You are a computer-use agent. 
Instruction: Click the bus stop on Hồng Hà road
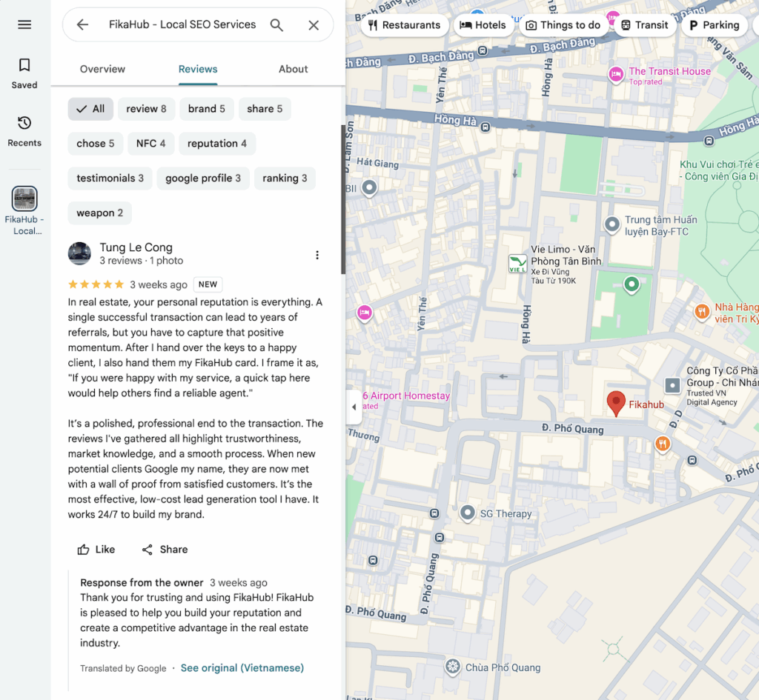pos(485,127)
